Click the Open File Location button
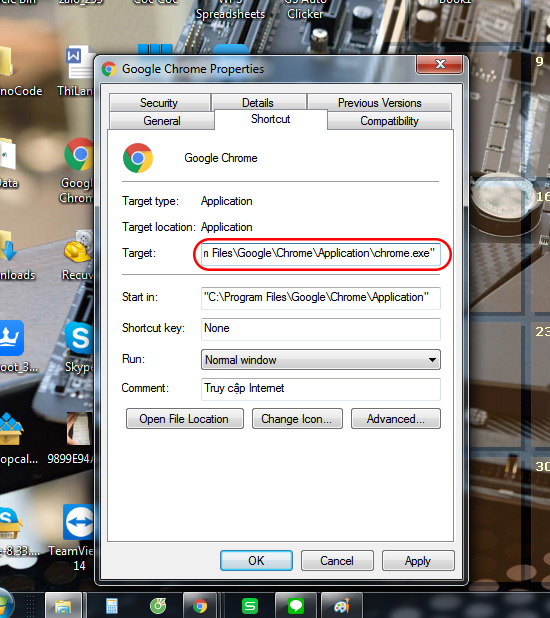The height and width of the screenshot is (618, 550). (185, 419)
